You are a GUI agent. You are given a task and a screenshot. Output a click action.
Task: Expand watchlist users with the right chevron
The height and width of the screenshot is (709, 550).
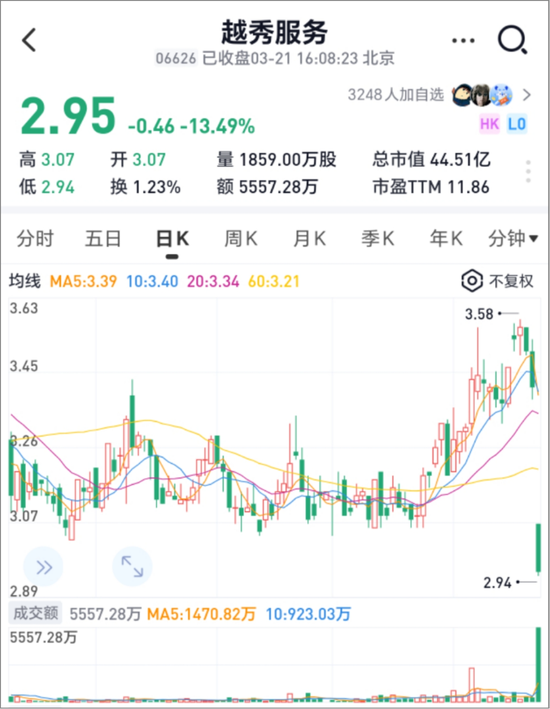point(526,95)
